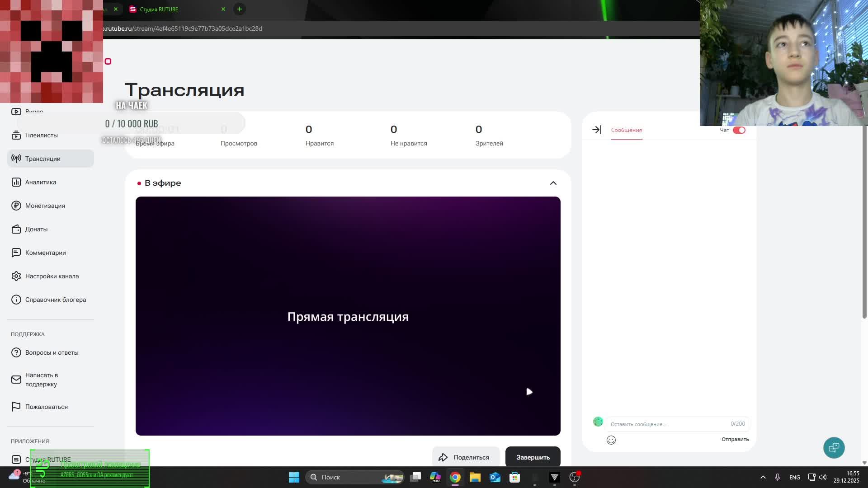Collapse the В эфире panel with its chevron
868x488 pixels.
[553, 183]
